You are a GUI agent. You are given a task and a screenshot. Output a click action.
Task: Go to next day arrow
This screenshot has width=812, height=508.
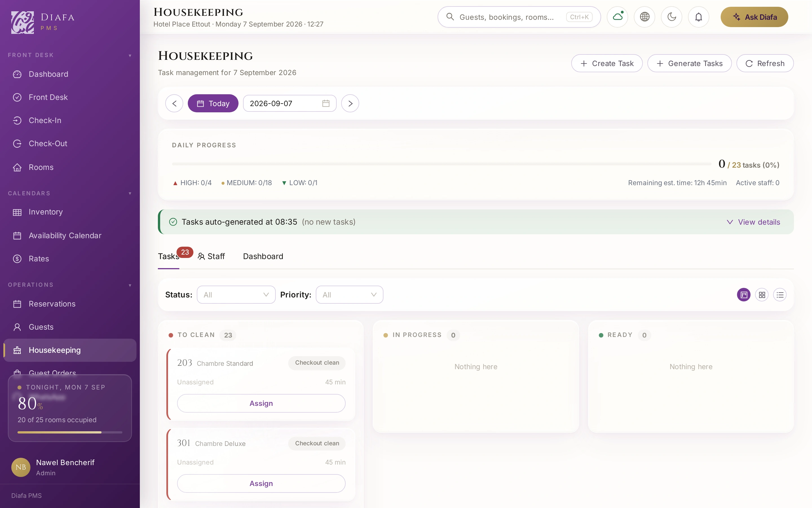350,104
